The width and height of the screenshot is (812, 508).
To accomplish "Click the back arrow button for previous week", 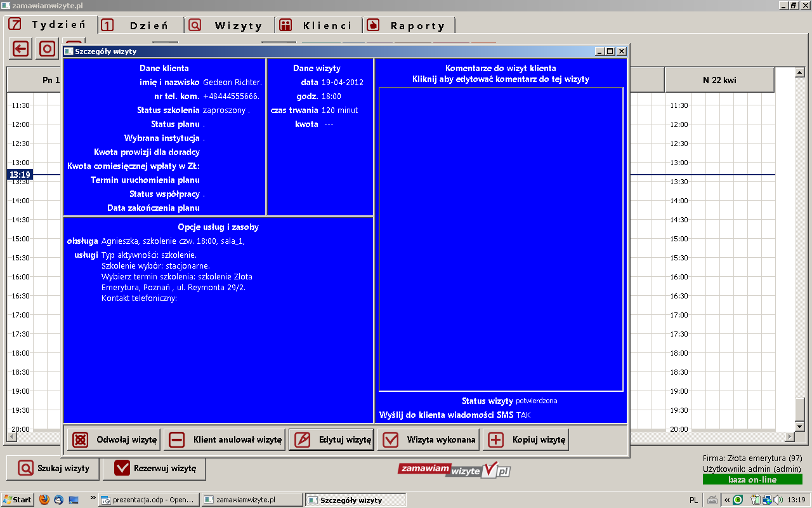I will [21, 48].
